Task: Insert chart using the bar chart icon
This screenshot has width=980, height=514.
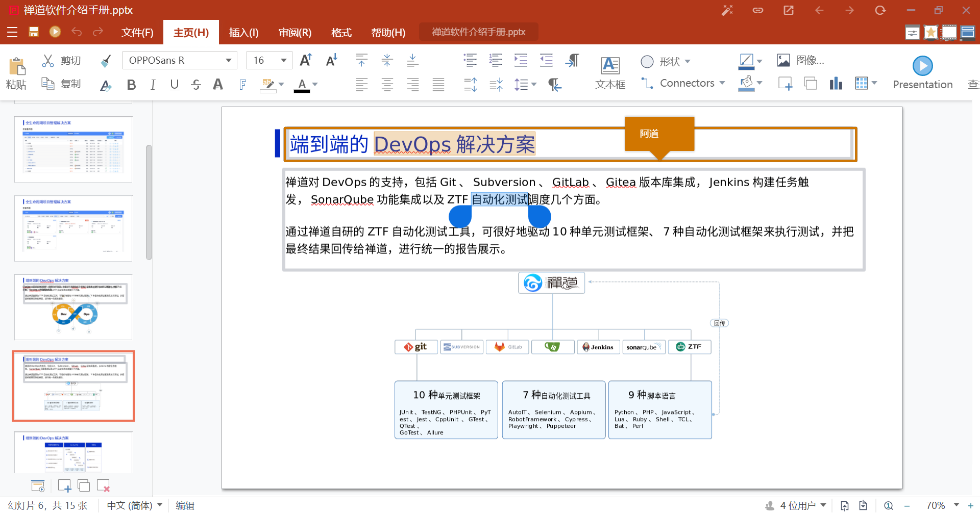Action: coord(836,84)
